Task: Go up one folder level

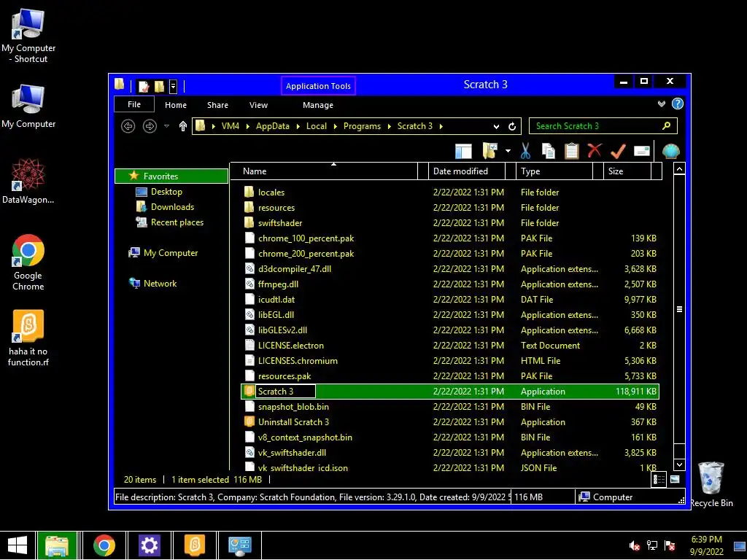Action: 183,126
